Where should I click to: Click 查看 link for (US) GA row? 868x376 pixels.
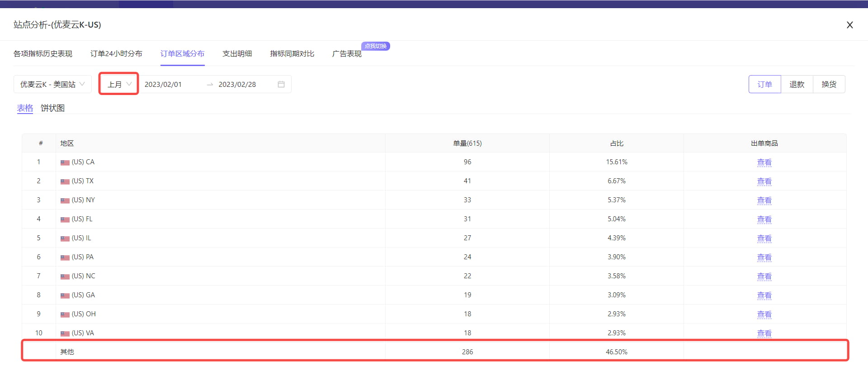[x=764, y=295]
